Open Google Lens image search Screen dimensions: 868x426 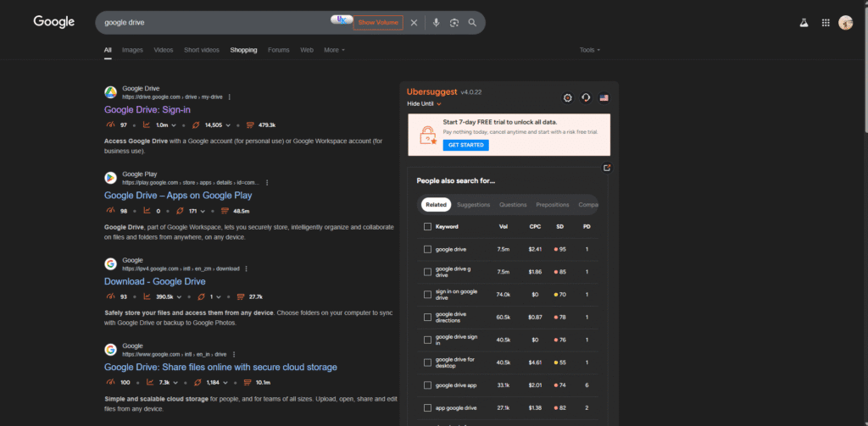click(454, 23)
